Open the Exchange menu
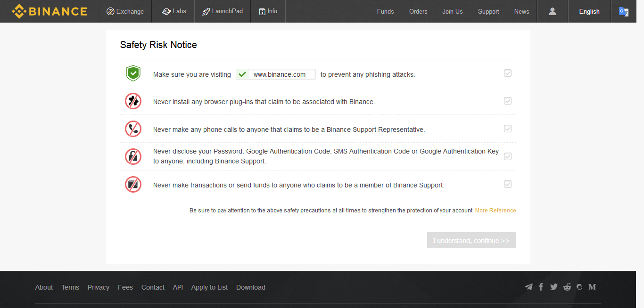The height and width of the screenshot is (308, 644). click(x=125, y=11)
